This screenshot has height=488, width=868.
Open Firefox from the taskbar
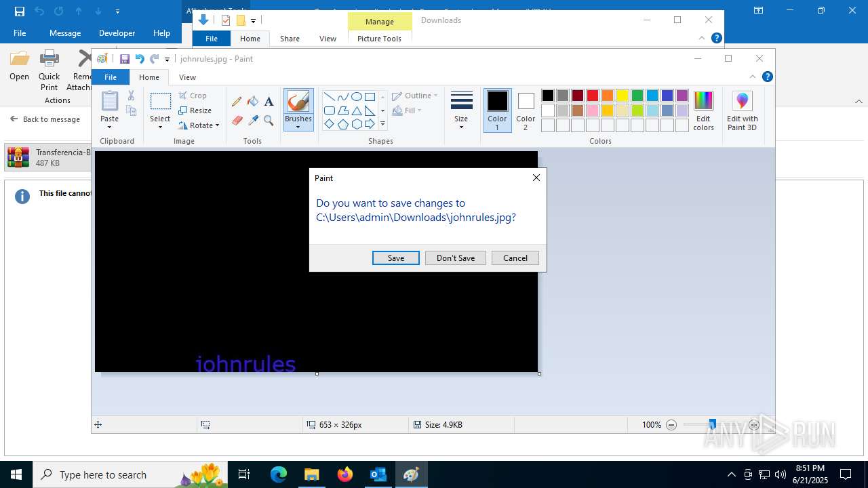coord(345,474)
